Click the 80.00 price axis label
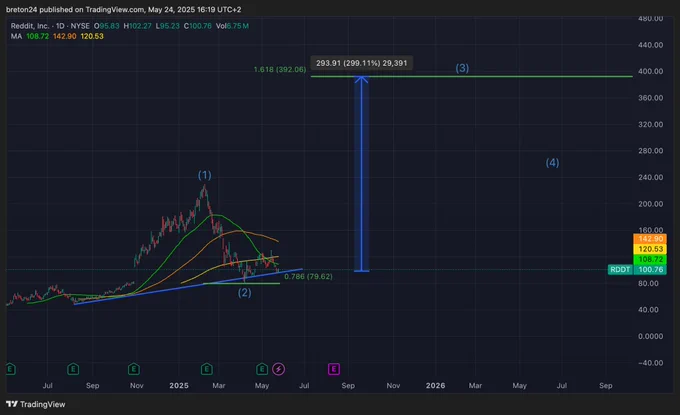 click(648, 284)
